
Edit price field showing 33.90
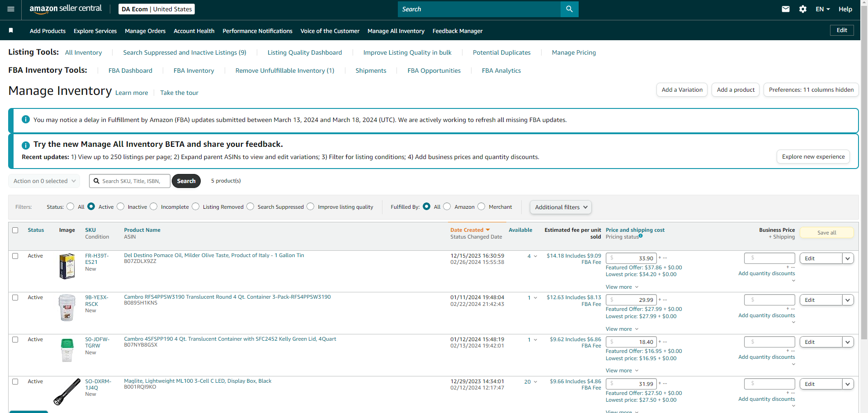click(631, 258)
